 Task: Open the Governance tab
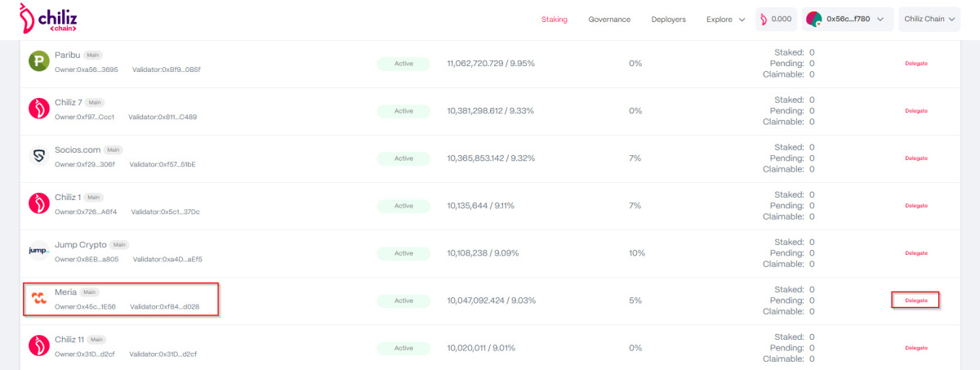tap(609, 19)
